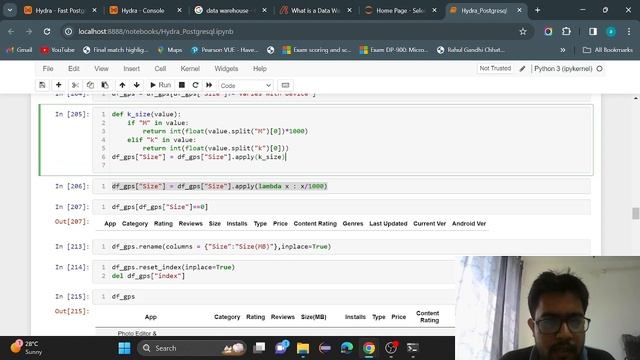This screenshot has height=360, width=640.
Task: Click the pencil edit mode icon
Action: tap(522, 69)
